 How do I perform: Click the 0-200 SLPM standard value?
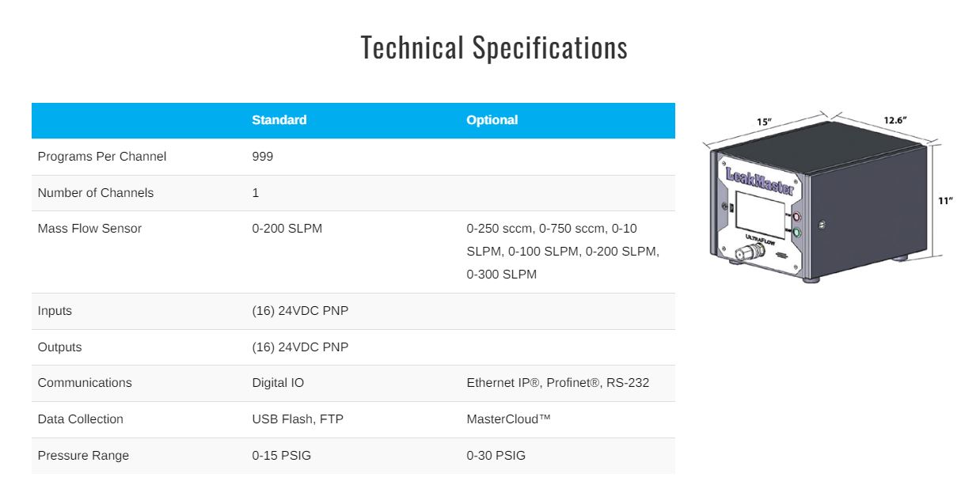point(287,229)
